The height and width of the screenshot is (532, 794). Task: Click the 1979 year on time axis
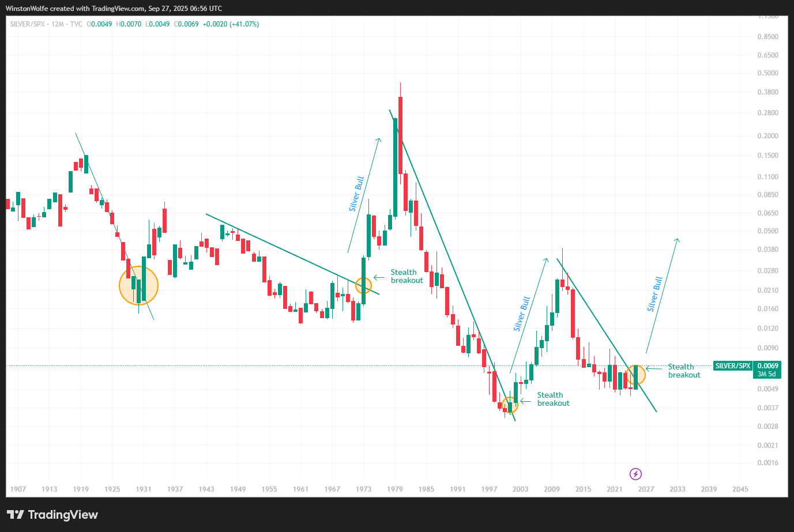point(395,489)
